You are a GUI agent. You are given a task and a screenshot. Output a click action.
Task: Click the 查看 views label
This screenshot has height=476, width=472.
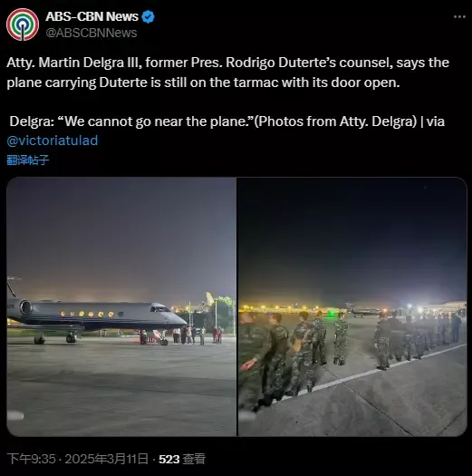point(194,459)
